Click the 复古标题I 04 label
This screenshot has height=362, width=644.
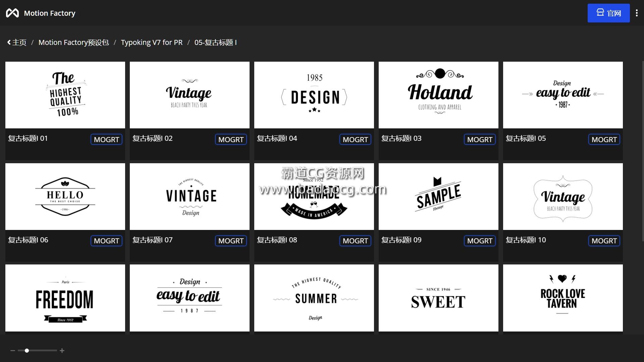277,138
